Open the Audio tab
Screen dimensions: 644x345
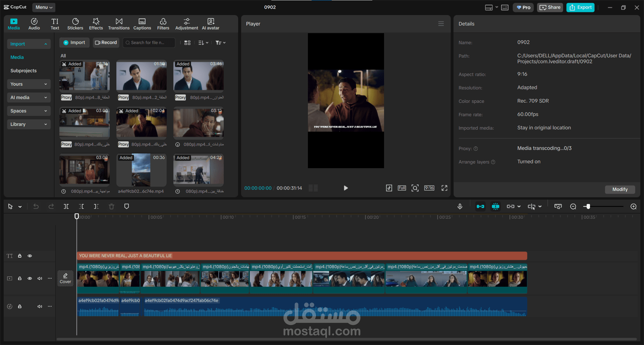click(x=34, y=24)
